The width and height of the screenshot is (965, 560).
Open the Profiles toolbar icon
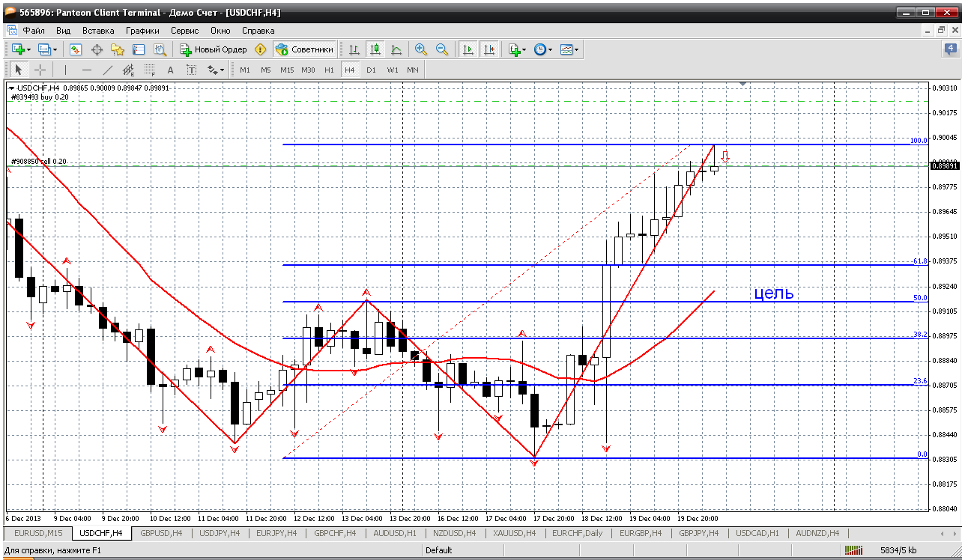44,49
